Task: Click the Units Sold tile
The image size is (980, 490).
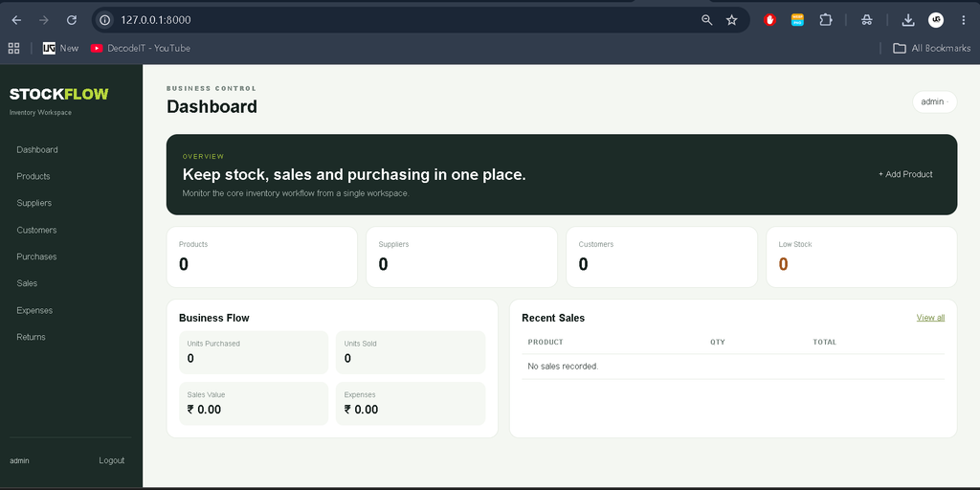Action: [411, 352]
